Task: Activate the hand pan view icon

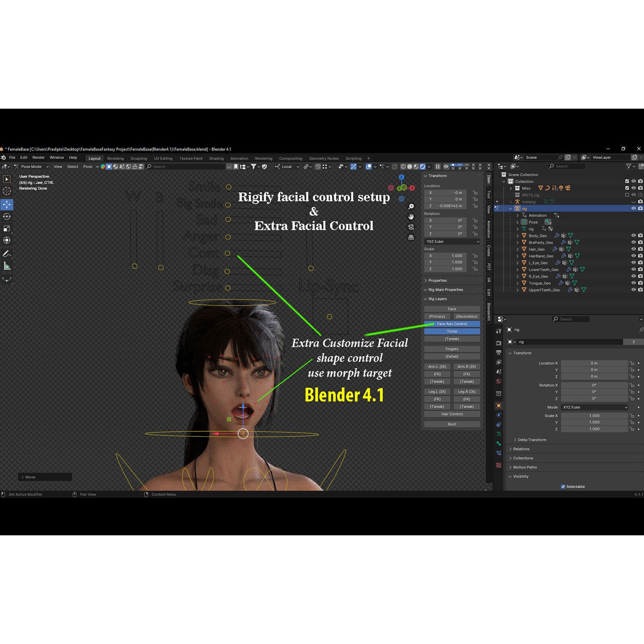Action: tap(411, 217)
